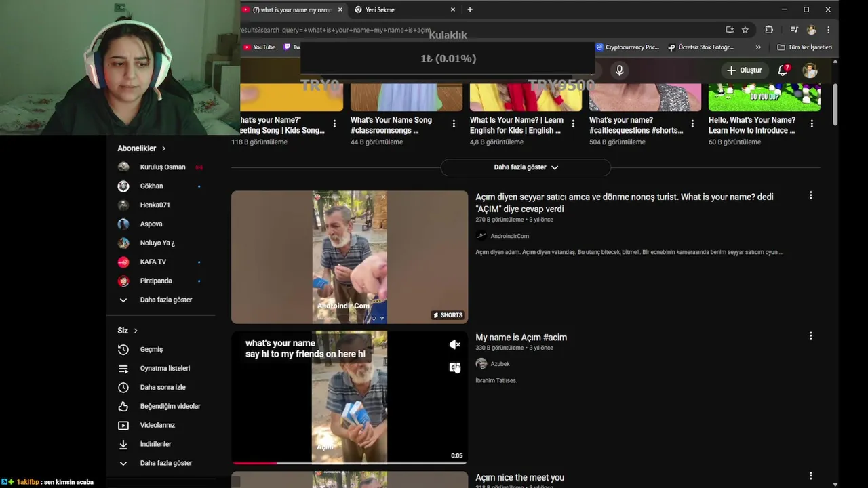Open options for Hello, What's Your Name? short
The image size is (868, 488).
coord(812,123)
